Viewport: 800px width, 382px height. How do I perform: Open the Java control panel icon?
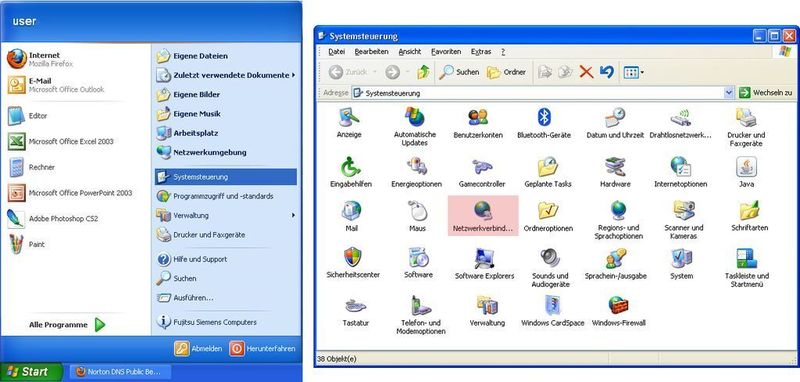tap(746, 172)
